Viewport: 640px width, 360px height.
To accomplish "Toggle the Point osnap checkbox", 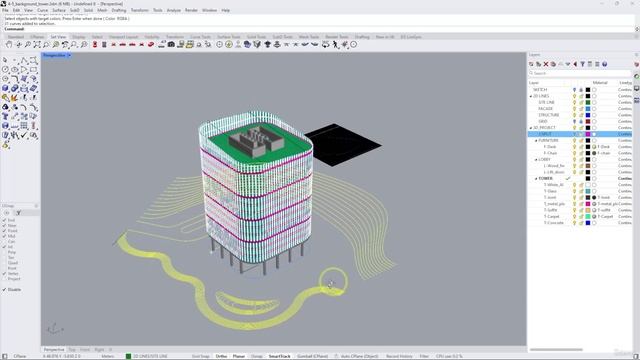I will pos(4,231).
